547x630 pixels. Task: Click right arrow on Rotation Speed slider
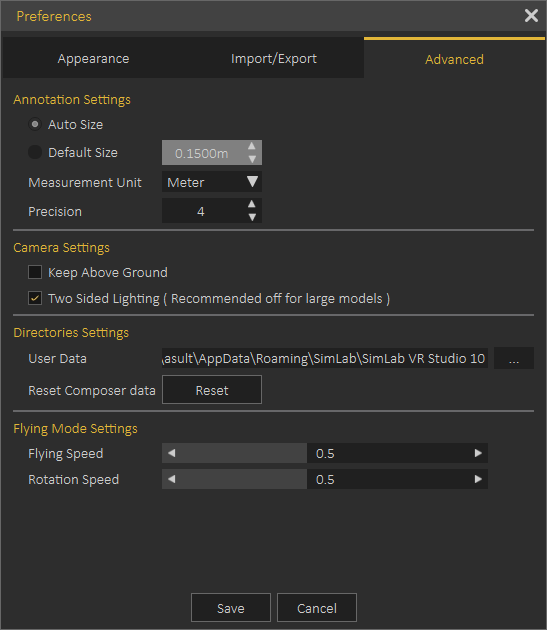[478, 479]
